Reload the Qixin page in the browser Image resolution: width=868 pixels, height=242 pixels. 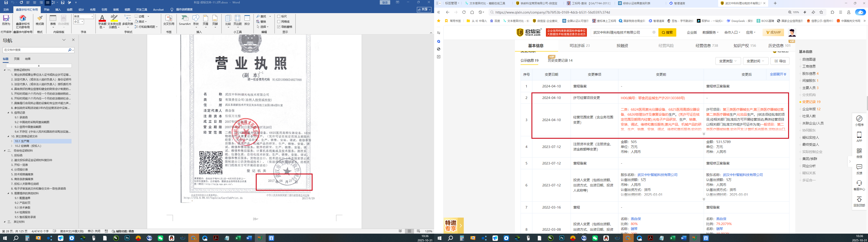(464, 12)
